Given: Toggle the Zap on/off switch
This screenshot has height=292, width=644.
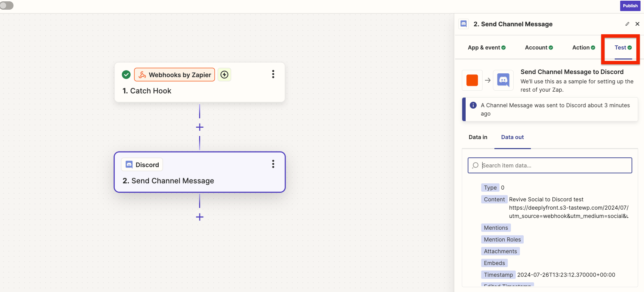Looking at the screenshot, I should (x=6, y=6).
